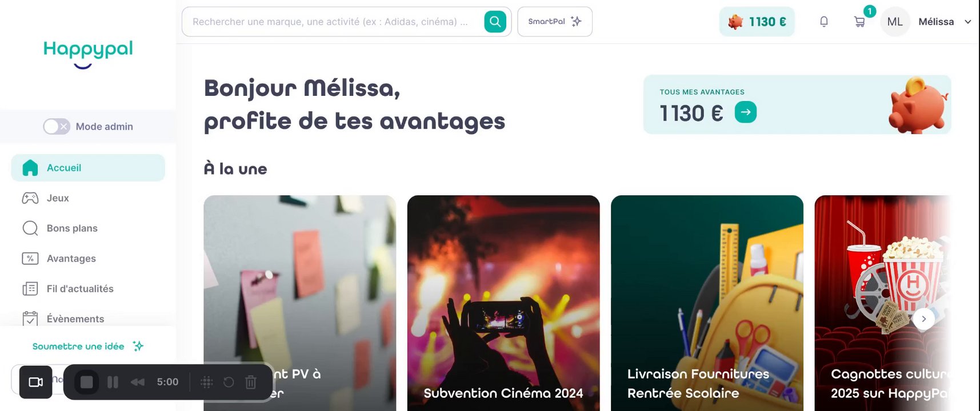Toggle the Mode admin switch
The width and height of the screenshot is (980, 411).
tap(56, 126)
